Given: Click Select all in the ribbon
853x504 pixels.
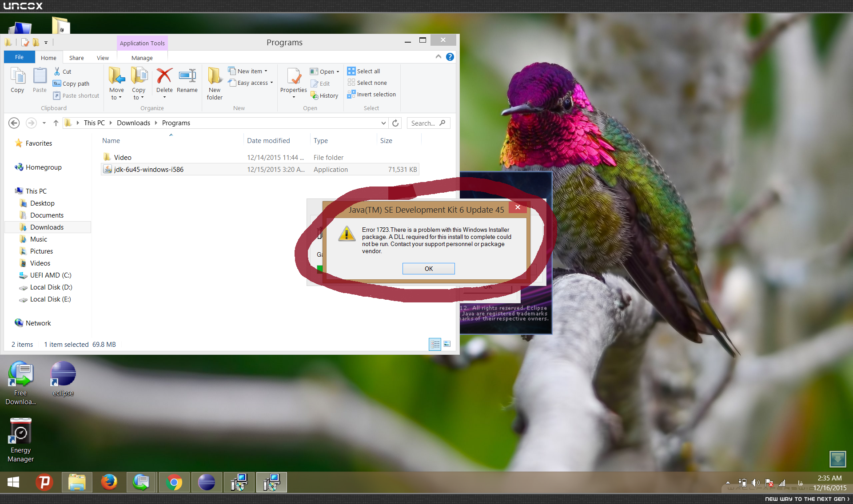Looking at the screenshot, I should (364, 71).
